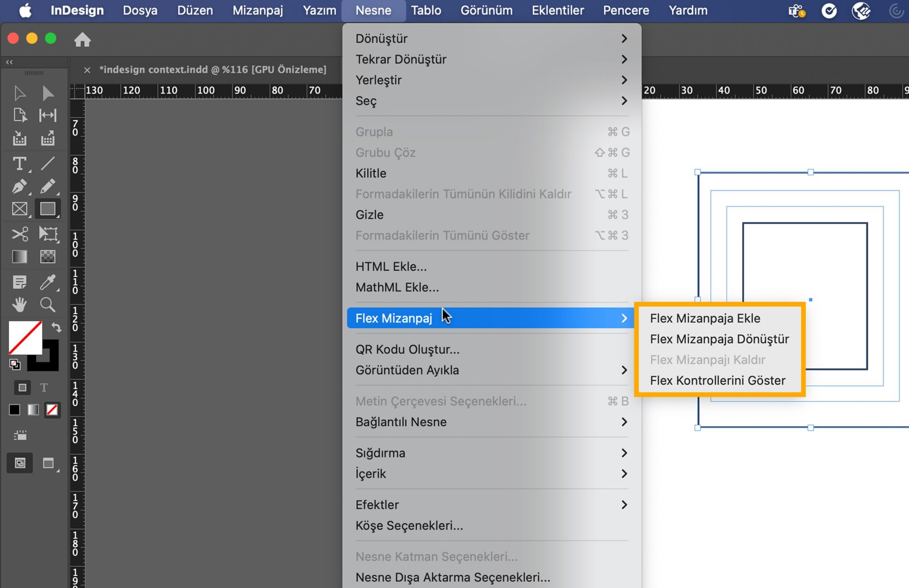Click the Home icon
The width and height of the screenshot is (909, 588).
(82, 40)
